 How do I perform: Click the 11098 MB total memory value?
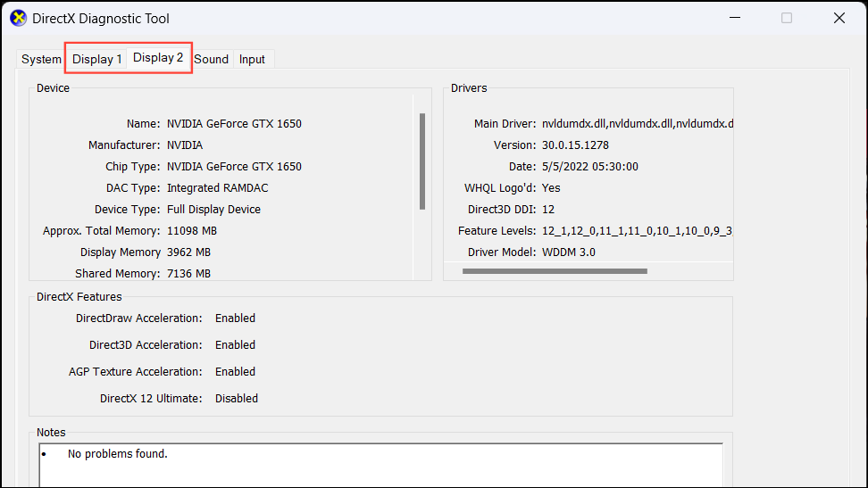192,231
